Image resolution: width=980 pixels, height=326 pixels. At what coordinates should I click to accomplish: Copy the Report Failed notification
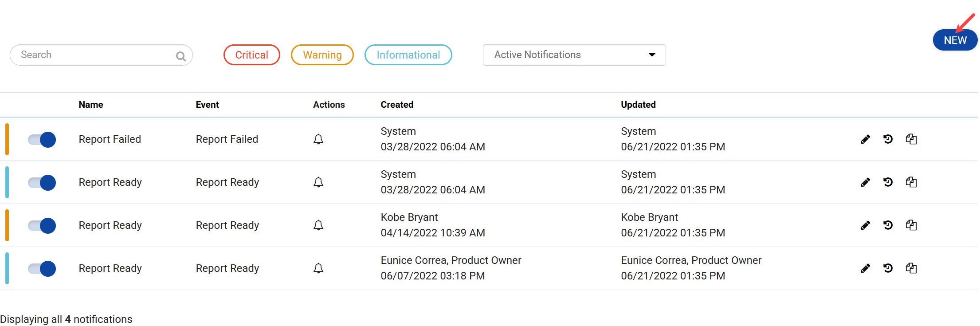point(911,139)
